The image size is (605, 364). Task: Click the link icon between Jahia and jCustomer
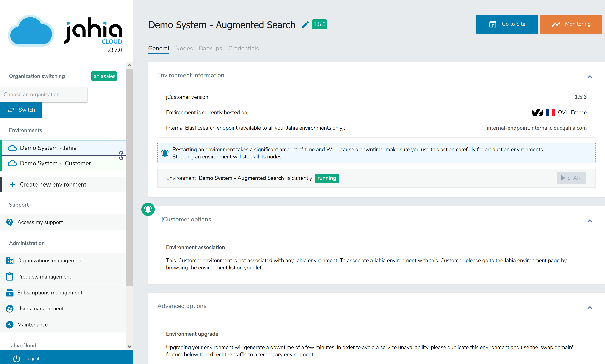[x=121, y=156]
